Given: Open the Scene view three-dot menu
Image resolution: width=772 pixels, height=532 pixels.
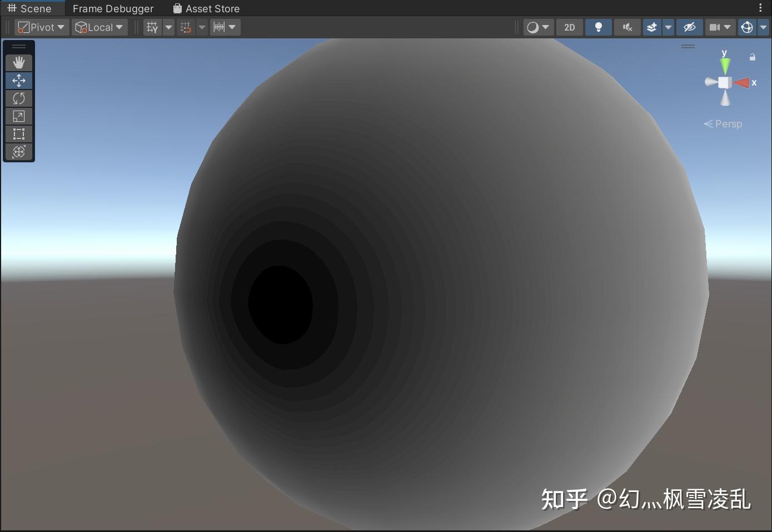Looking at the screenshot, I should point(760,8).
